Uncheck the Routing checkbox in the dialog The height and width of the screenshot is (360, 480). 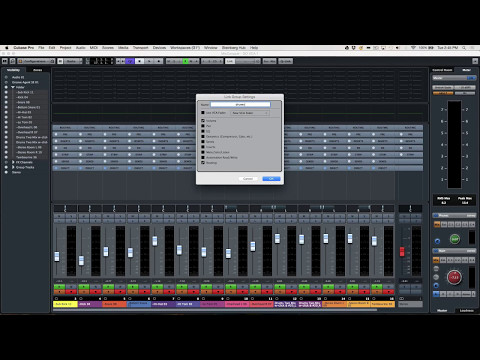tap(203, 163)
